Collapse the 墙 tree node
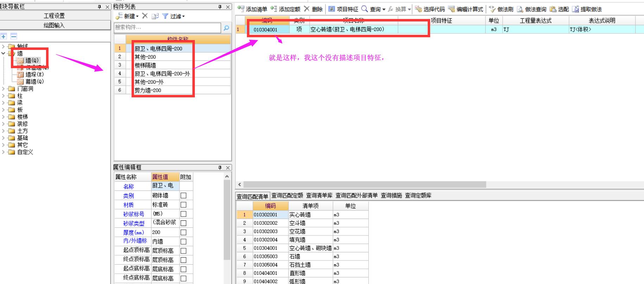This screenshot has width=644, height=284. point(3,53)
